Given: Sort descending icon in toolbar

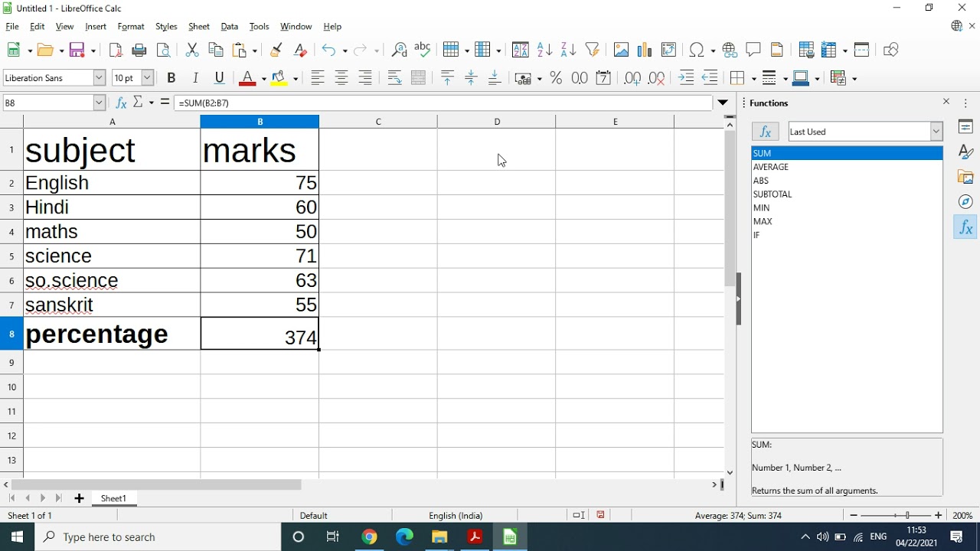Looking at the screenshot, I should click(568, 50).
